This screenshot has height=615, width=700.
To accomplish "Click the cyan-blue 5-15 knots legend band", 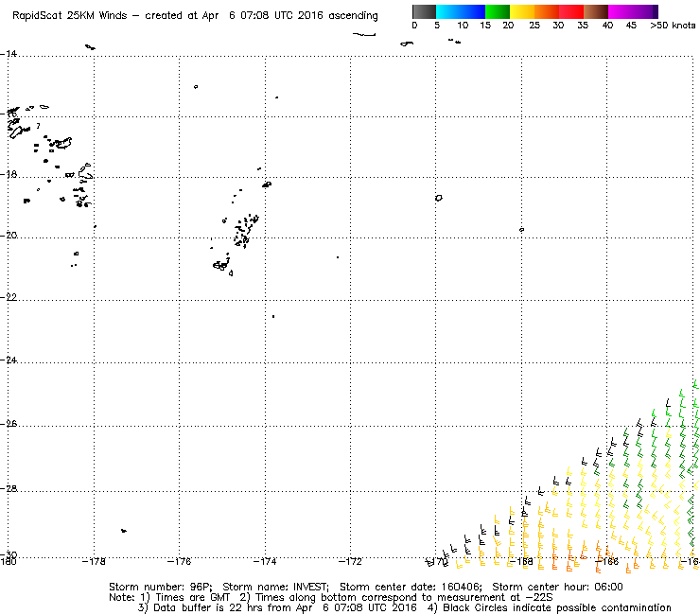I will pos(461,11).
